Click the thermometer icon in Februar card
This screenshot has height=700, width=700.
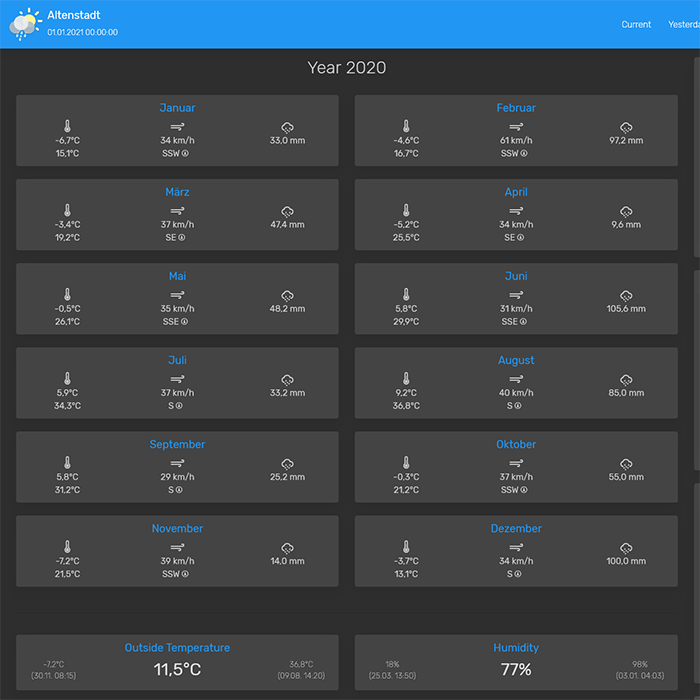click(406, 126)
